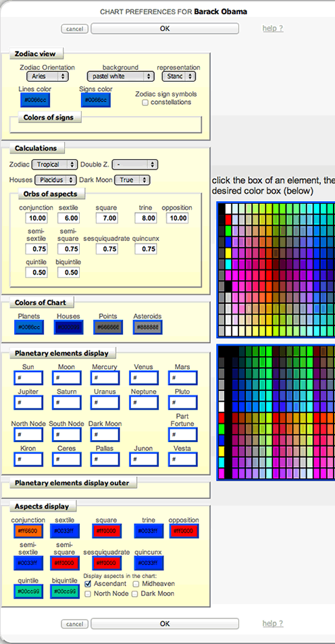Select the semi-square aspect color swatch
Viewport: 335px width, 644px height.
tap(65, 563)
